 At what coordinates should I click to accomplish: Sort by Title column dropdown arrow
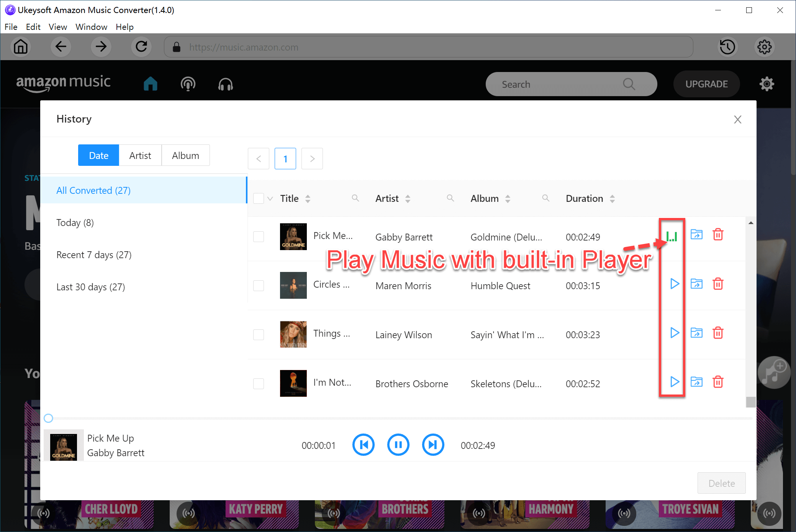pyautogui.click(x=308, y=198)
